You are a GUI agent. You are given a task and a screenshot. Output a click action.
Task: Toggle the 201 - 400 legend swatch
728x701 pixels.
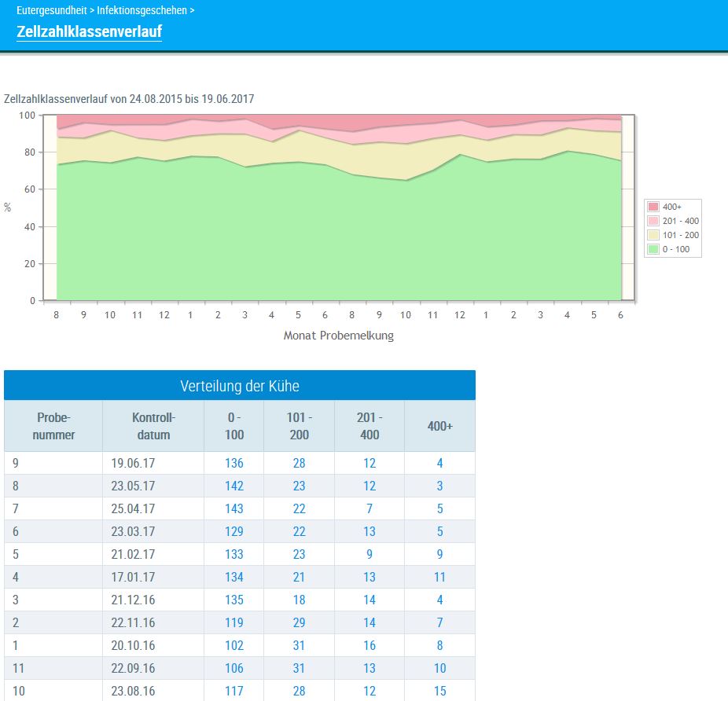(653, 221)
